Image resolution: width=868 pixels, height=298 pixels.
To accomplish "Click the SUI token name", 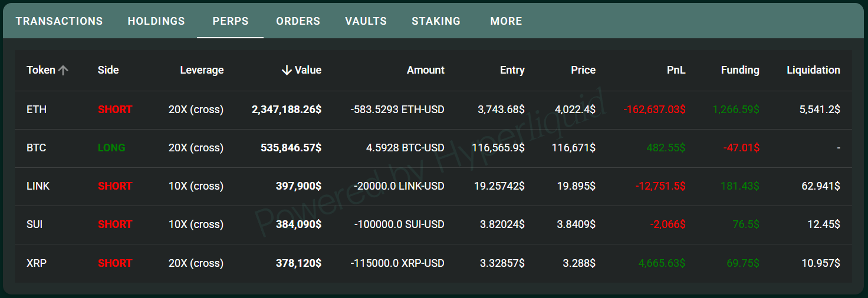I will click(35, 224).
